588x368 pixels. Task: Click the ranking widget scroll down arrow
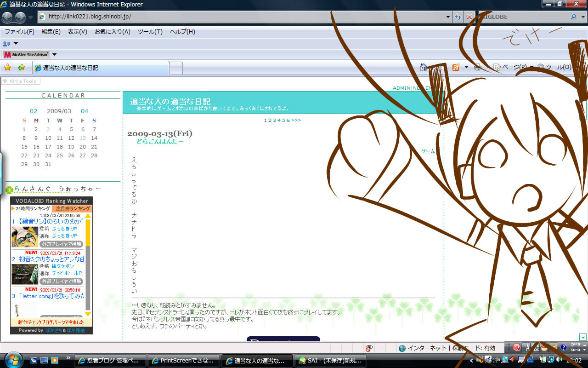tap(88, 315)
